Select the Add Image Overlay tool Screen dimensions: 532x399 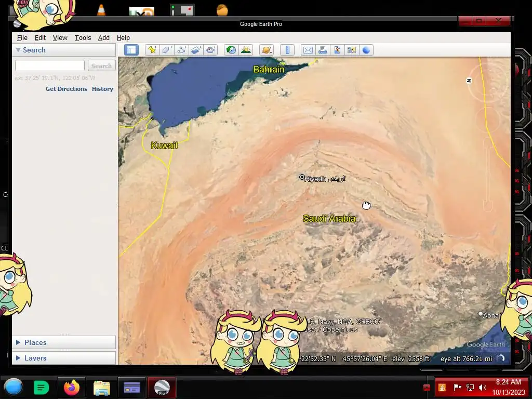click(x=196, y=50)
